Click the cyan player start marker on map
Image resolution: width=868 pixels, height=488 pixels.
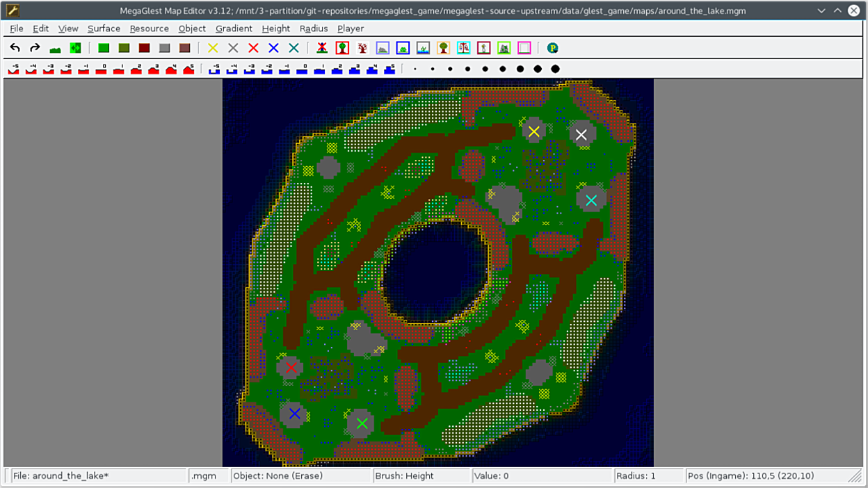point(590,200)
